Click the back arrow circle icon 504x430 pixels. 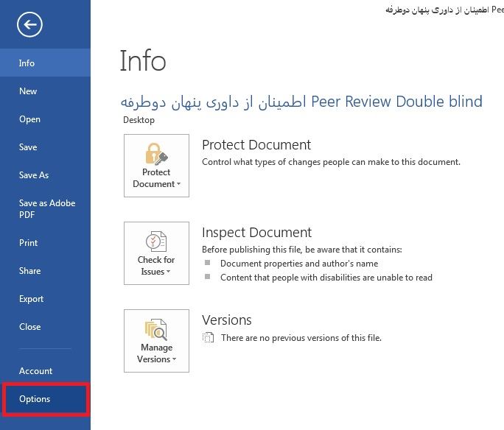[x=29, y=24]
